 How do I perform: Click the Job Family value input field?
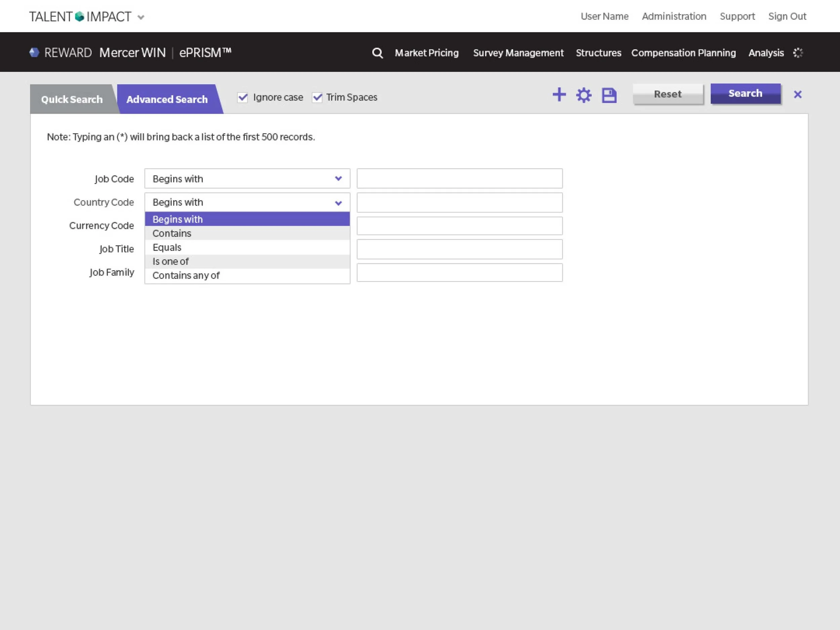coord(460,272)
